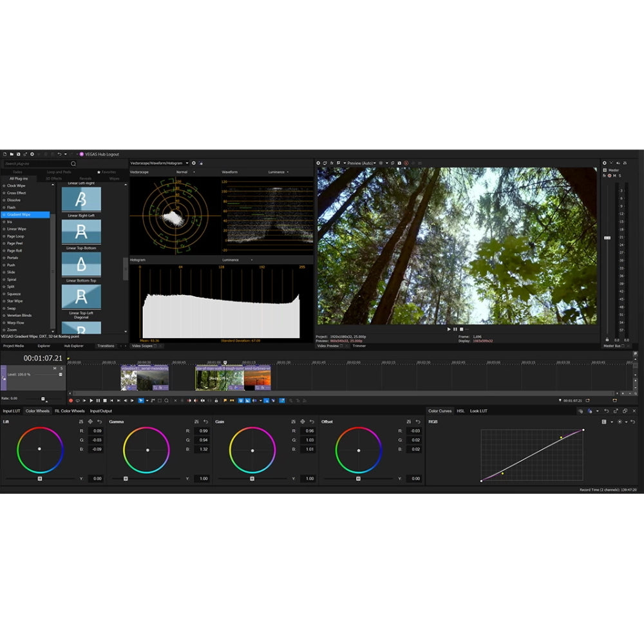Click the Master FX icon on Master bus
The width and height of the screenshot is (644, 644).
[x=603, y=175]
